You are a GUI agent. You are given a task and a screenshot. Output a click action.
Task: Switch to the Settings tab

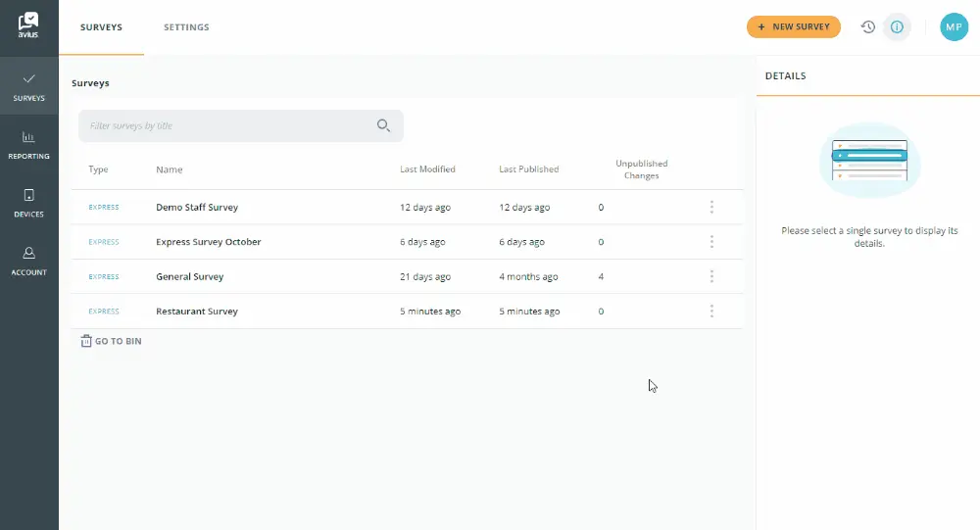[186, 27]
